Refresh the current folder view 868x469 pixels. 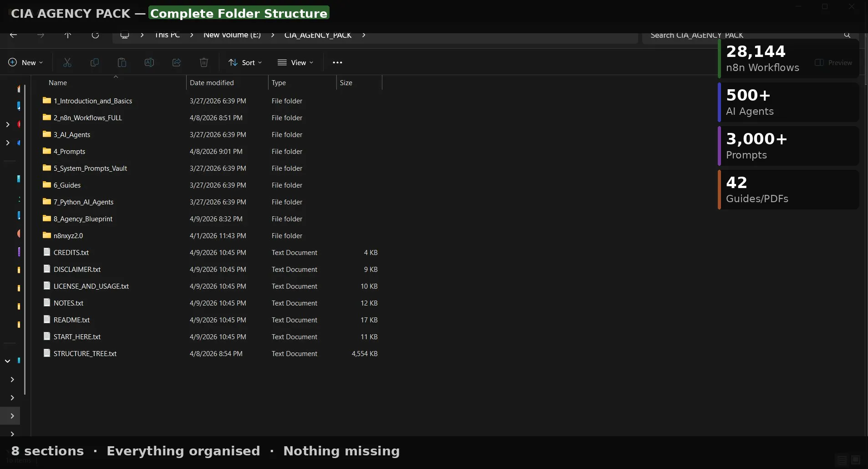[95, 35]
